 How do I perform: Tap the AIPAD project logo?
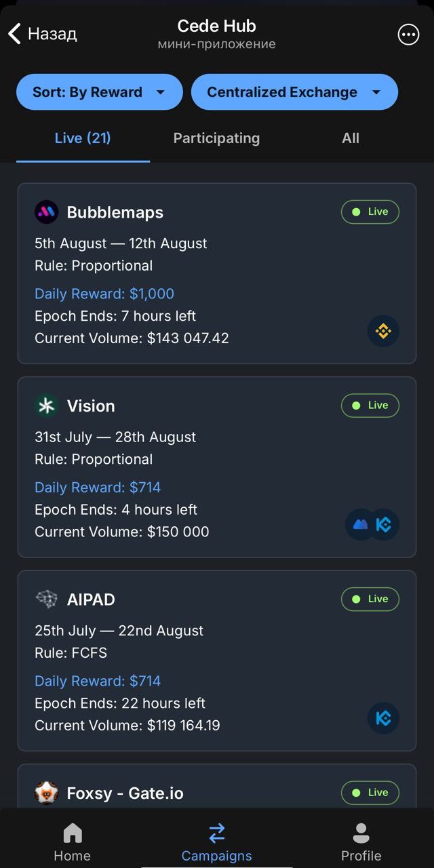click(x=45, y=599)
